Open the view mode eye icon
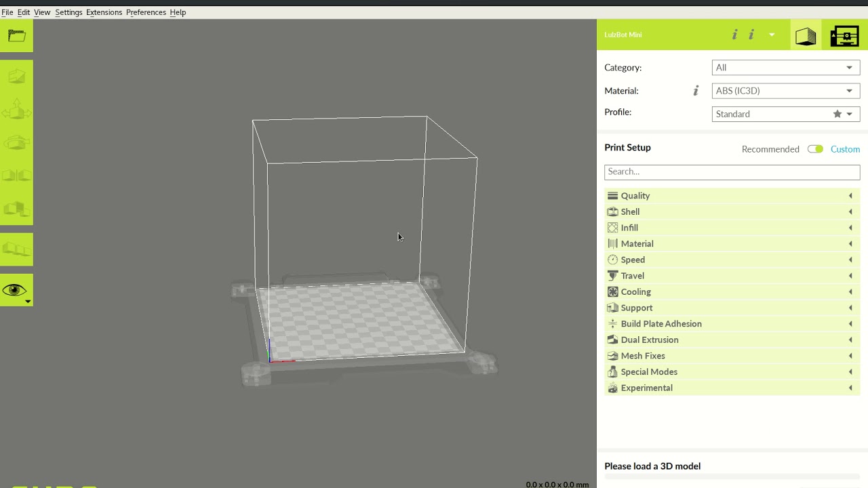 tap(16, 290)
